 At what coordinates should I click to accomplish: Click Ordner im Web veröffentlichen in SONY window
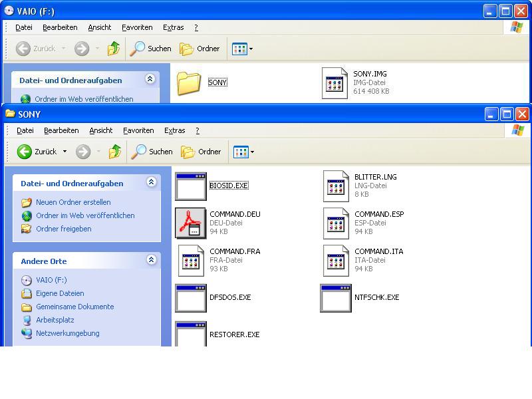(85, 215)
